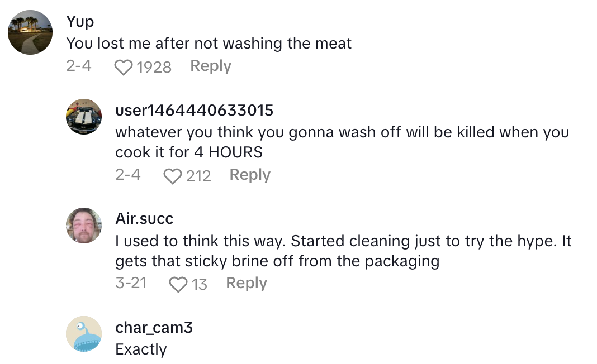Open user1464440633015's car avatar
This screenshot has height=364, width=597.
click(84, 117)
